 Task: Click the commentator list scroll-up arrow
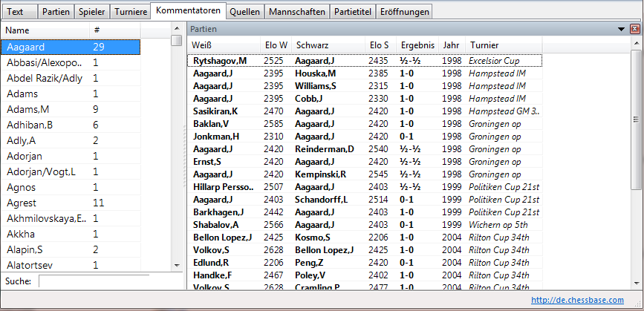pyautogui.click(x=177, y=29)
